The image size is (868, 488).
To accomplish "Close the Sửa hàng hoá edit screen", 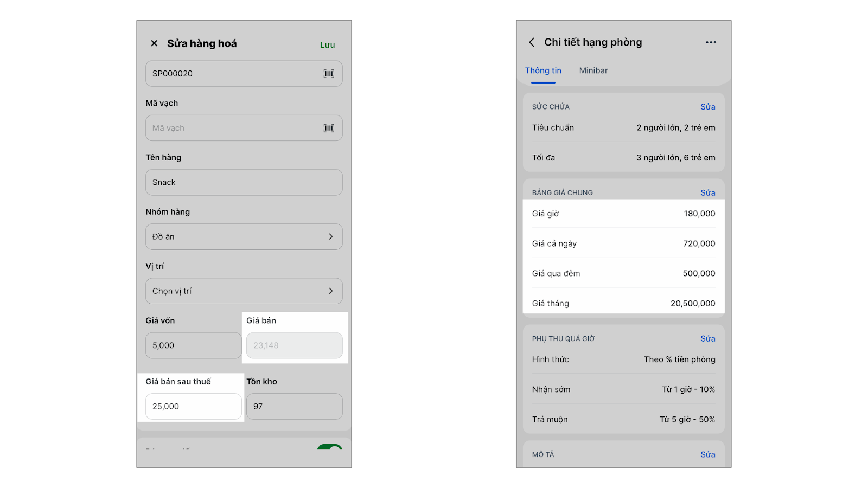I will coord(154,43).
